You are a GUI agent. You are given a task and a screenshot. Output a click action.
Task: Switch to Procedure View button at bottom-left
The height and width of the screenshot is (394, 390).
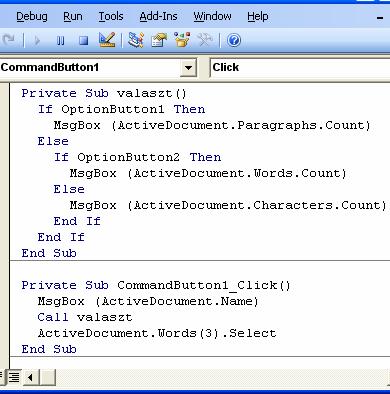2,378
